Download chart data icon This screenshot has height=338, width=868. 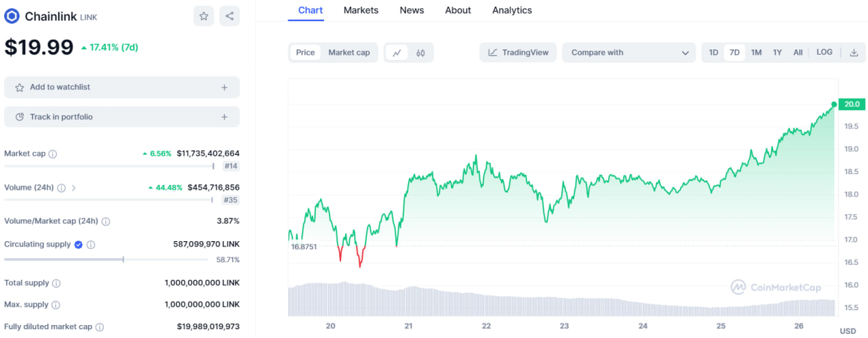(854, 52)
